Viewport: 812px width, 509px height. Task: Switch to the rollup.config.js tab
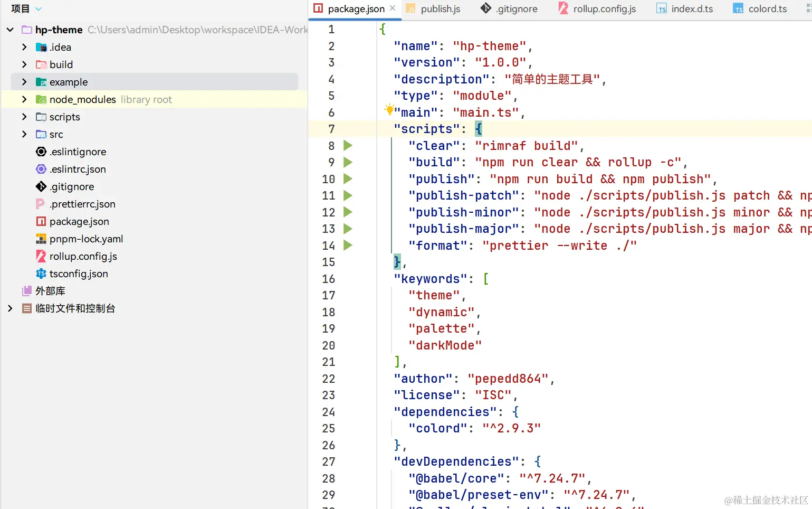pos(597,9)
